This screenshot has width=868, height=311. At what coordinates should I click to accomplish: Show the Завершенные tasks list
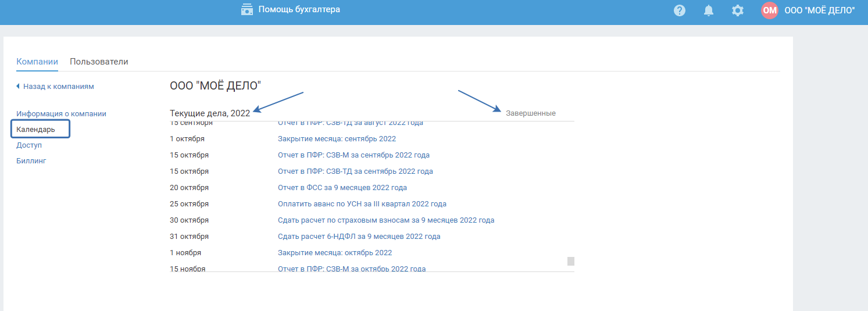pos(530,113)
